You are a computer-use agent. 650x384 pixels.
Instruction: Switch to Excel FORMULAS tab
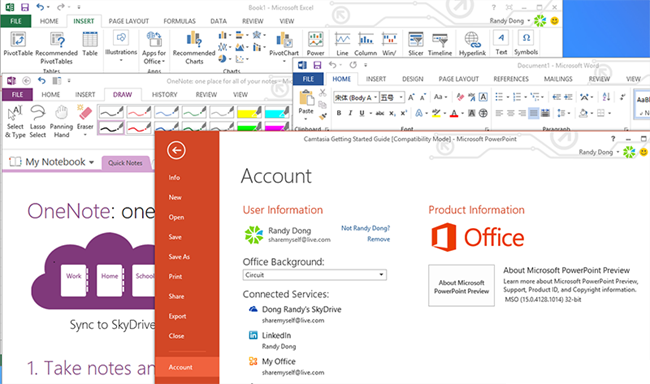(x=179, y=21)
